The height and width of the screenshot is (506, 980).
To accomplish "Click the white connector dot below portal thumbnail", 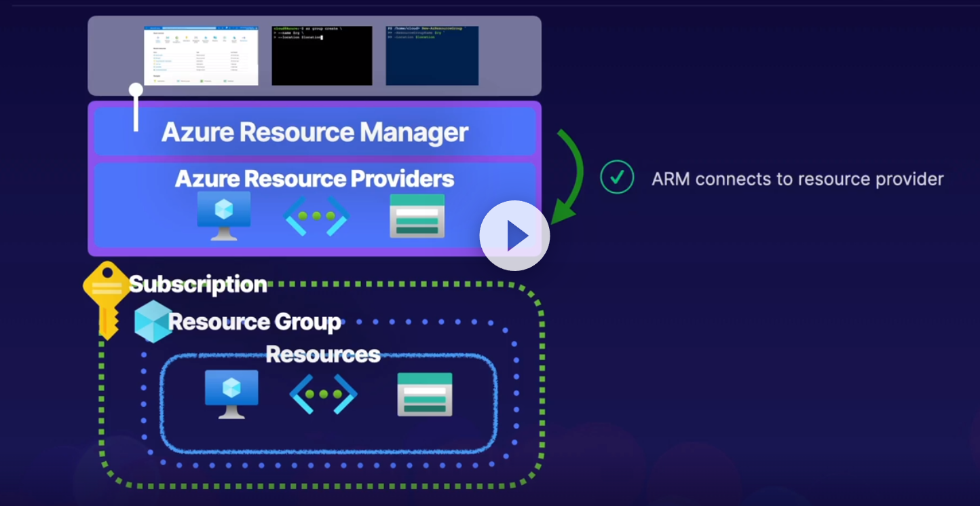I will tap(136, 90).
